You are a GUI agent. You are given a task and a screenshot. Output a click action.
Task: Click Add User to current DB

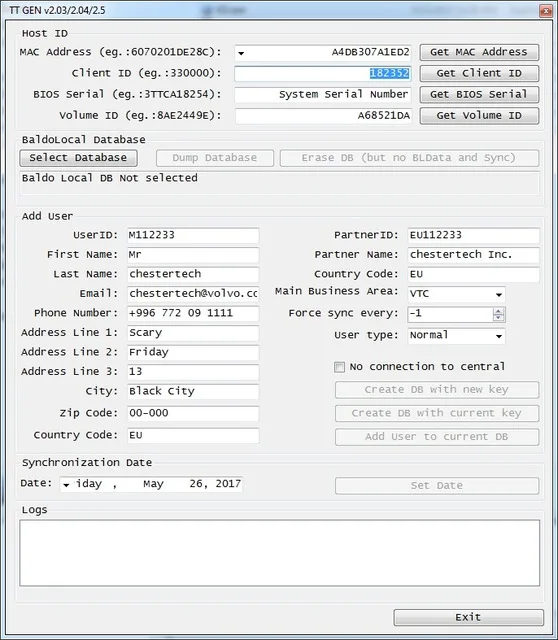(x=437, y=437)
